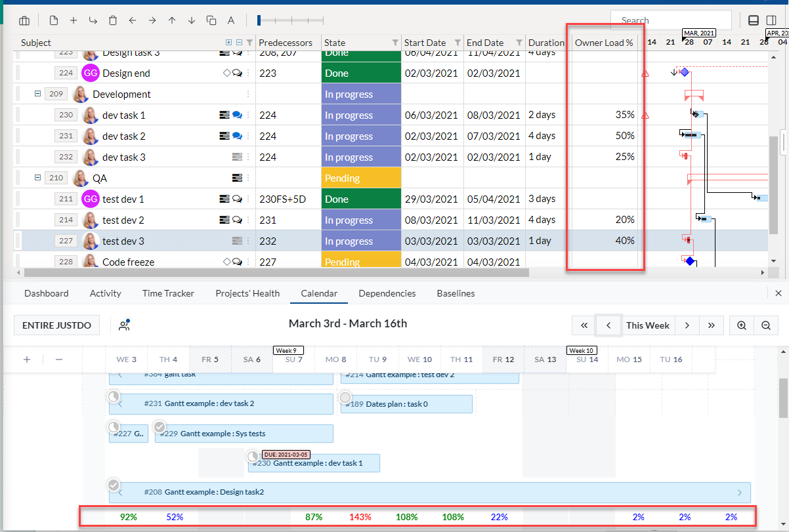Click description icon on test dev 3
789x532 pixels.
pos(237,241)
